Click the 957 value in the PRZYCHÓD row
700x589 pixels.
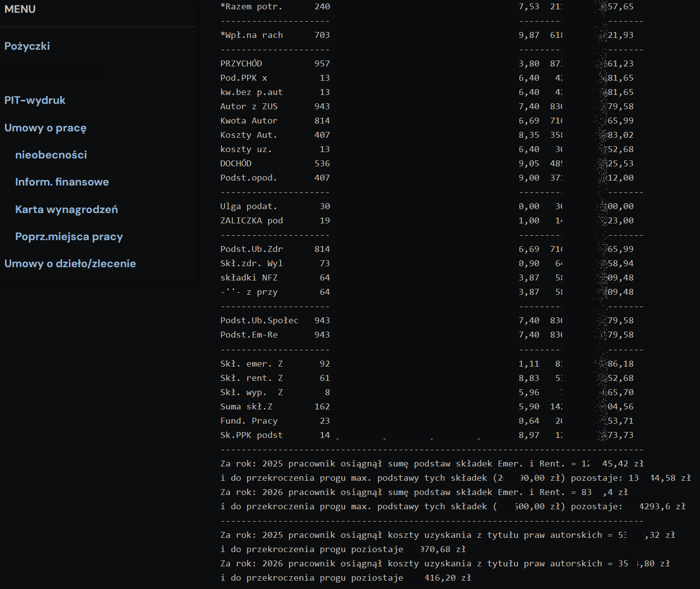pos(322,63)
